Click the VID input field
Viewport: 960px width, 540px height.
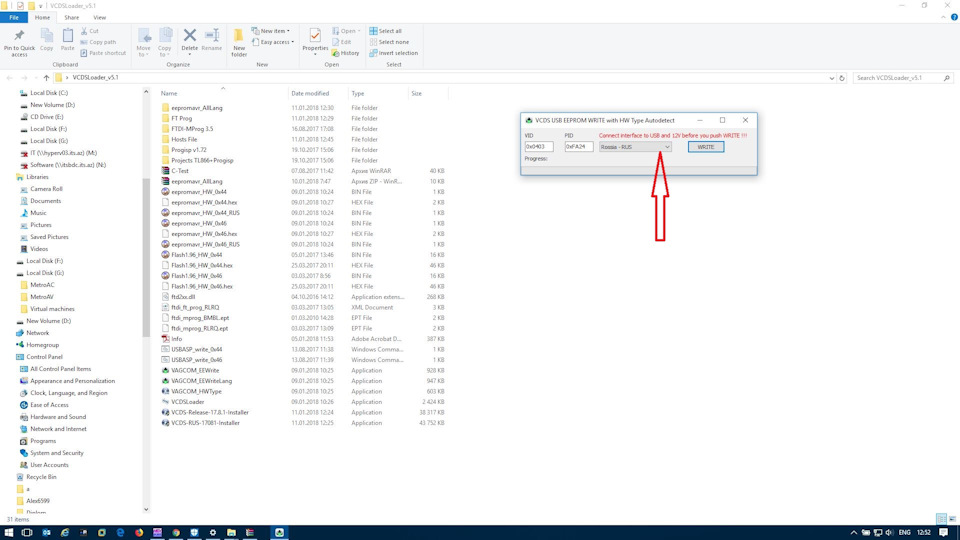(x=539, y=147)
